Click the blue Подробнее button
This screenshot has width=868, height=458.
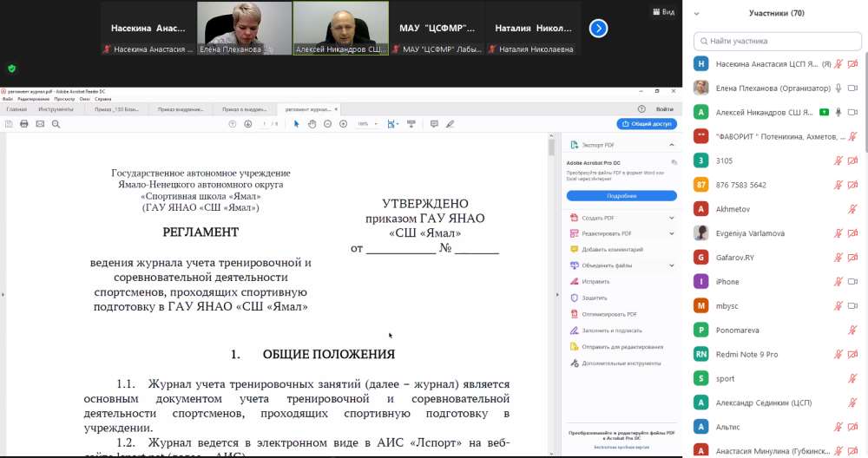pos(621,196)
